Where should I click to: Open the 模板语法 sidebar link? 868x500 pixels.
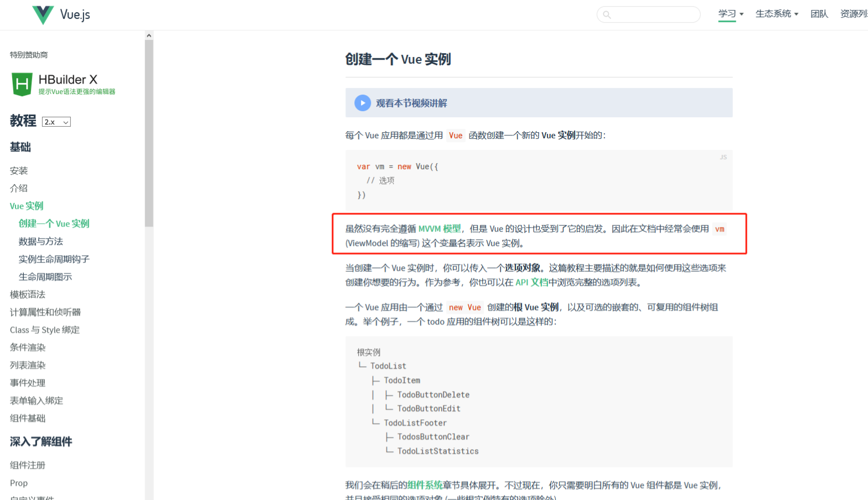point(28,295)
